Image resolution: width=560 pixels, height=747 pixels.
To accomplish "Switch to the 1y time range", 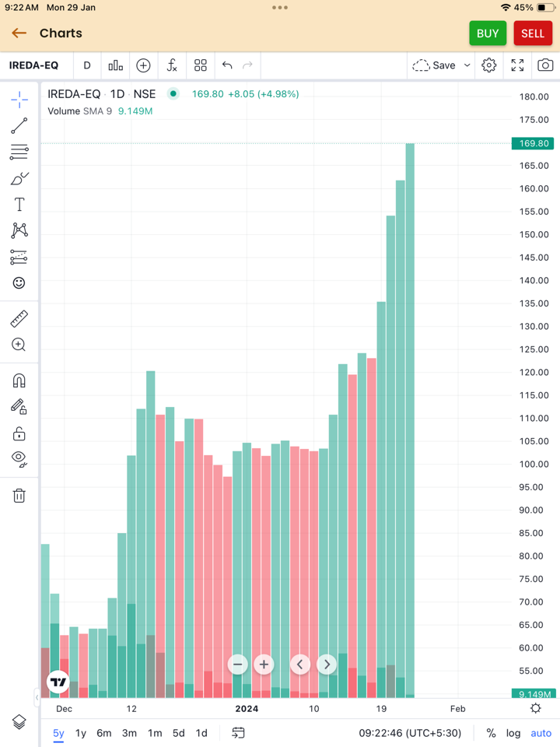I will point(80,733).
